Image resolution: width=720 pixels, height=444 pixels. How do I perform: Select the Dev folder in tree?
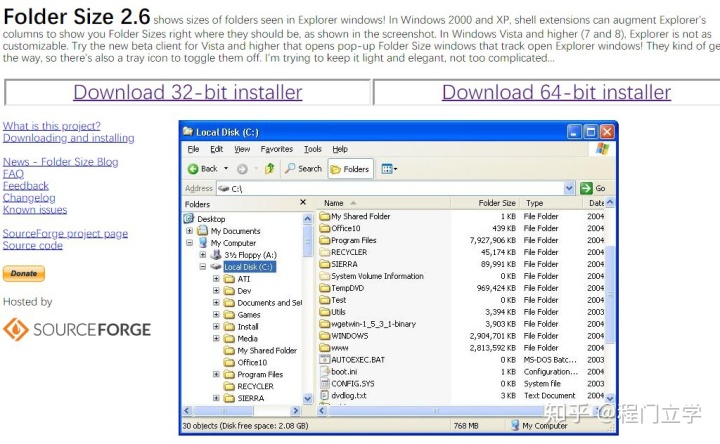click(x=244, y=291)
